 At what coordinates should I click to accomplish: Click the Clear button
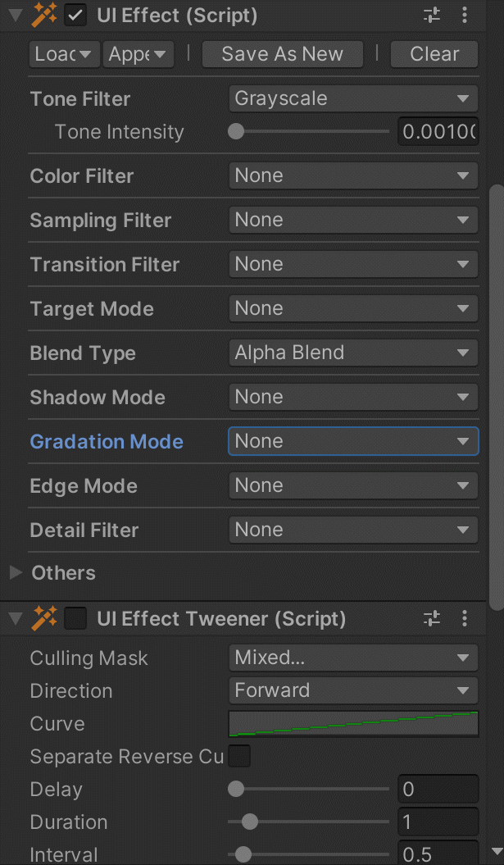tap(434, 54)
